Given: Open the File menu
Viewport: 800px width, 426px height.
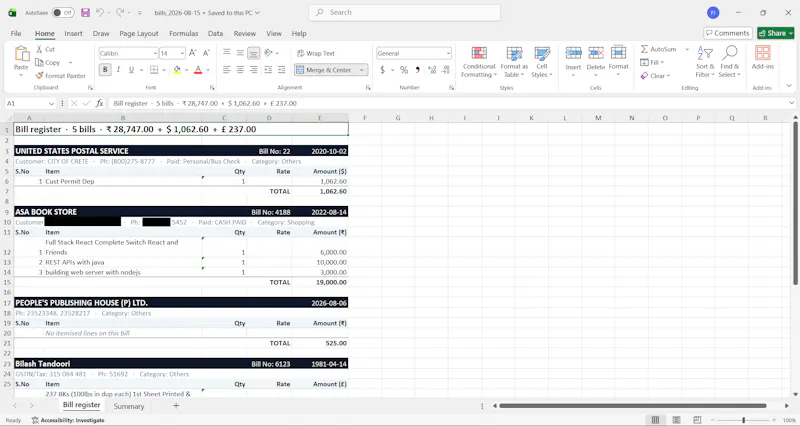Looking at the screenshot, I should 16,33.
